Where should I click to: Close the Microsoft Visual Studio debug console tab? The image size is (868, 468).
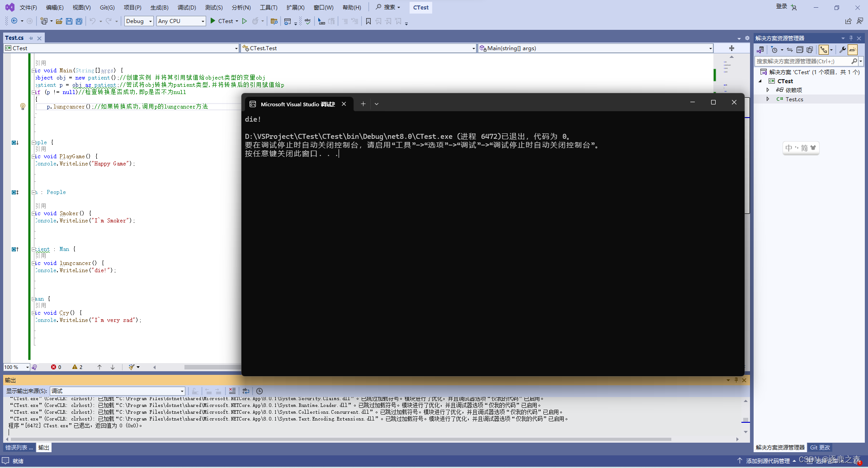(344, 104)
